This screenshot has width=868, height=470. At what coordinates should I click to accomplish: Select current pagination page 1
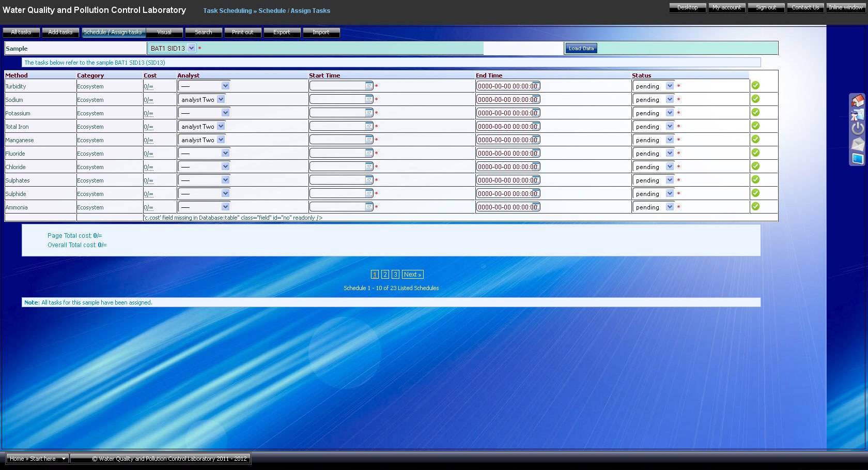375,275
